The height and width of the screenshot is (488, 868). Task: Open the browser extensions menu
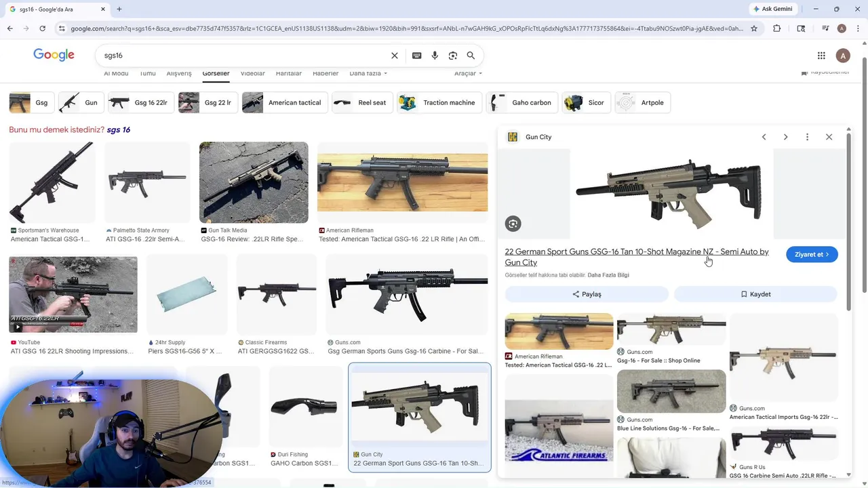coord(777,28)
